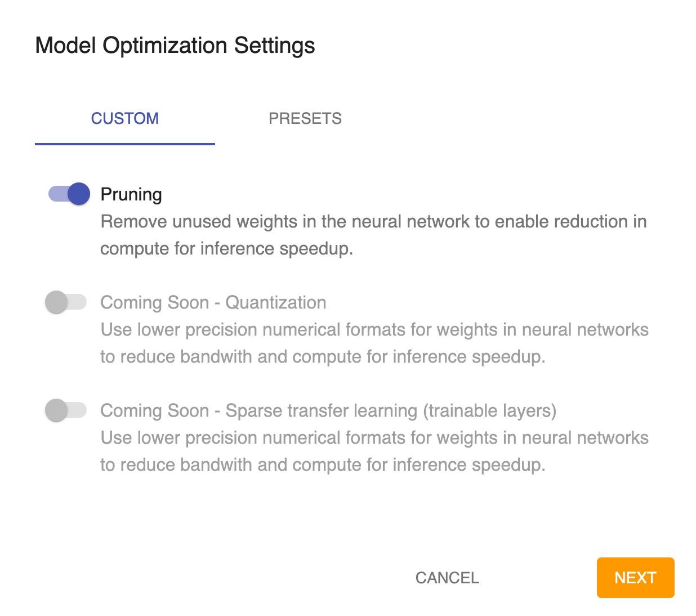
Task: Switch to the Presets tab
Action: tap(305, 119)
